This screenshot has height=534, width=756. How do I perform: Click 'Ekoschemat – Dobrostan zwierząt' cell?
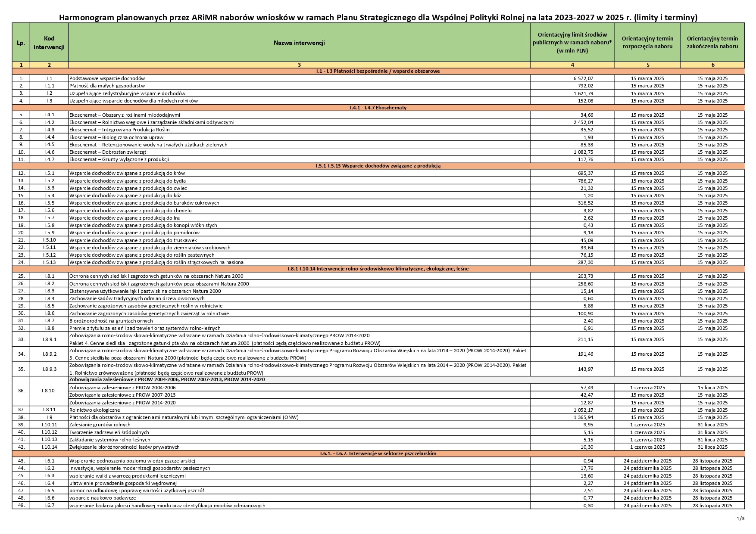(108, 152)
